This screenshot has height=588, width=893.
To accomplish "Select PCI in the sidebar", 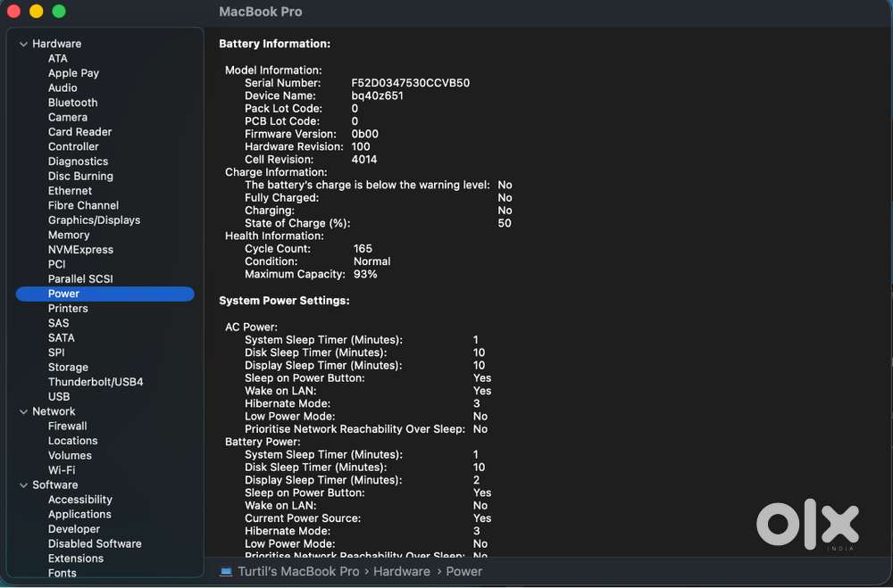I will (56, 264).
